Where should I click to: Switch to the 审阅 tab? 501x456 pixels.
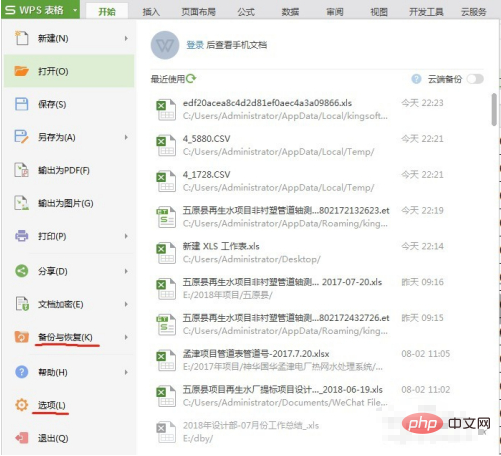coord(334,12)
